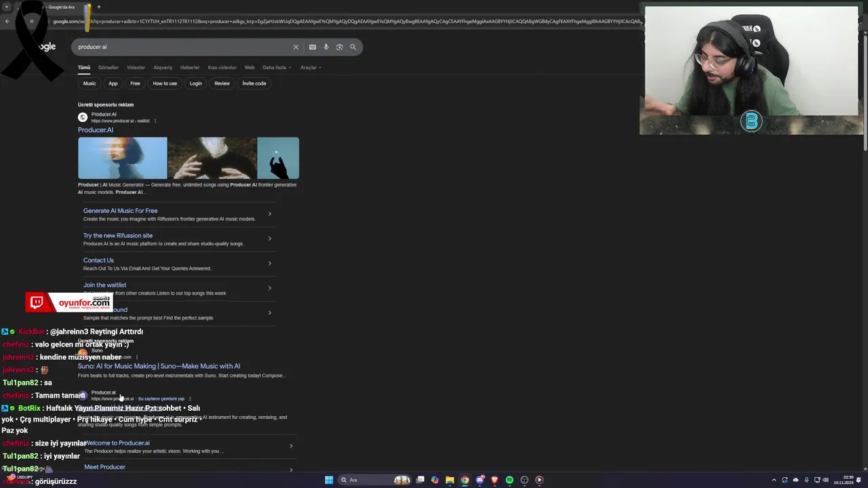Stop loading the current page

click(x=31, y=21)
